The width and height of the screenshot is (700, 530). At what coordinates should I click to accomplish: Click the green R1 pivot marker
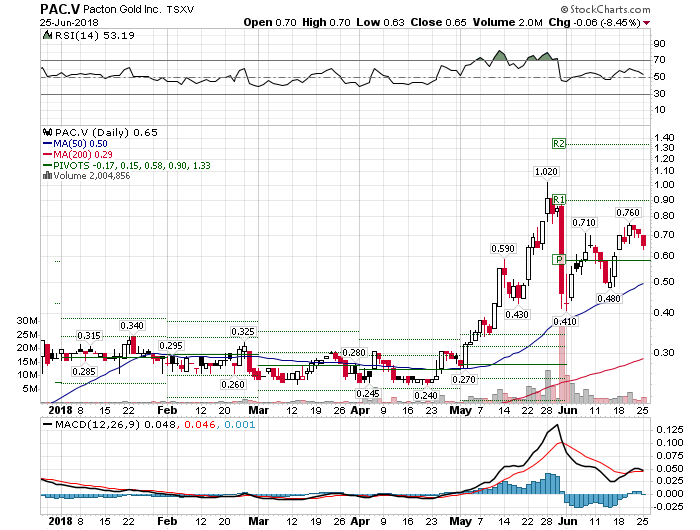point(559,200)
